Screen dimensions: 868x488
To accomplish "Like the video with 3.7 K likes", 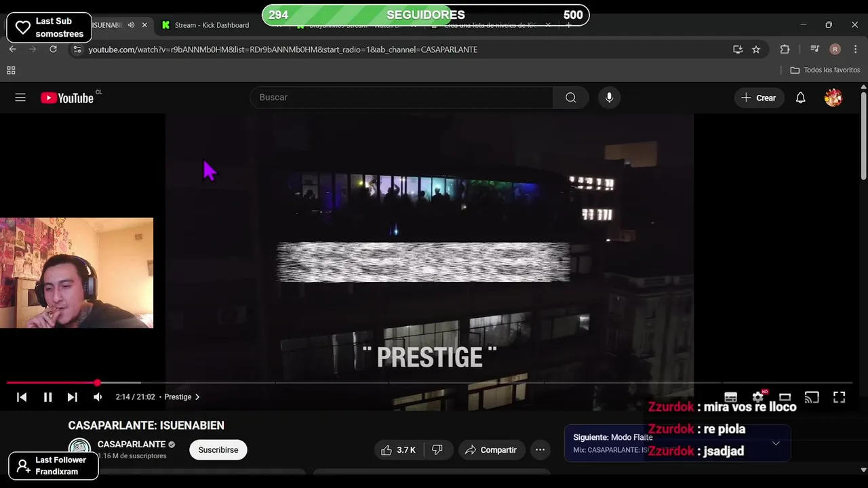I will point(398,450).
